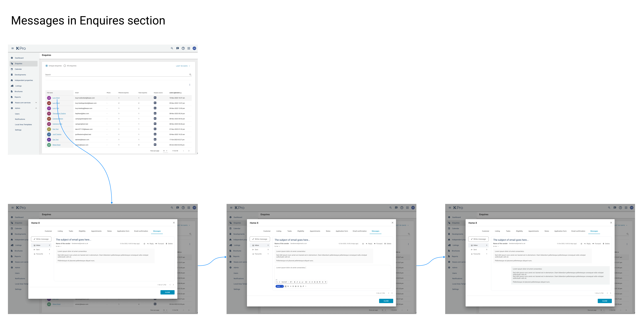This screenshot has height=328, width=644.
Task: Apply bold formatting in the composer toolbar
Action: tap(295, 282)
